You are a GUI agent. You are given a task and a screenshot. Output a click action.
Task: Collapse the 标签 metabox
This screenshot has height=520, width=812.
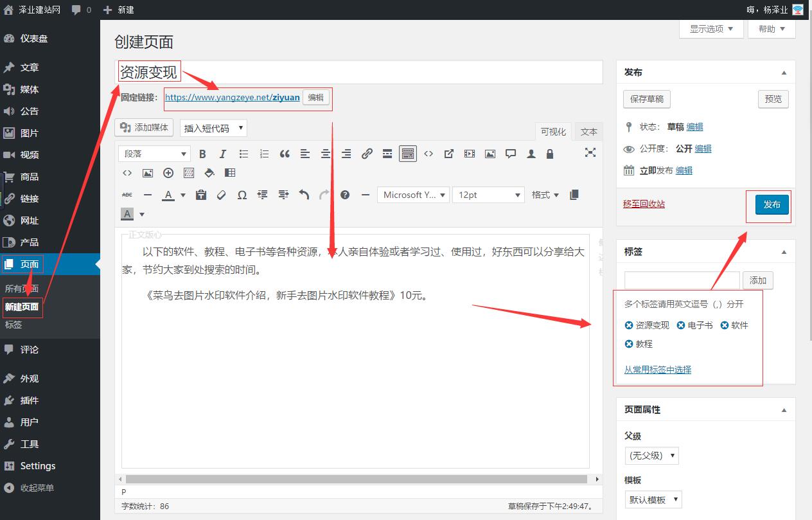784,252
